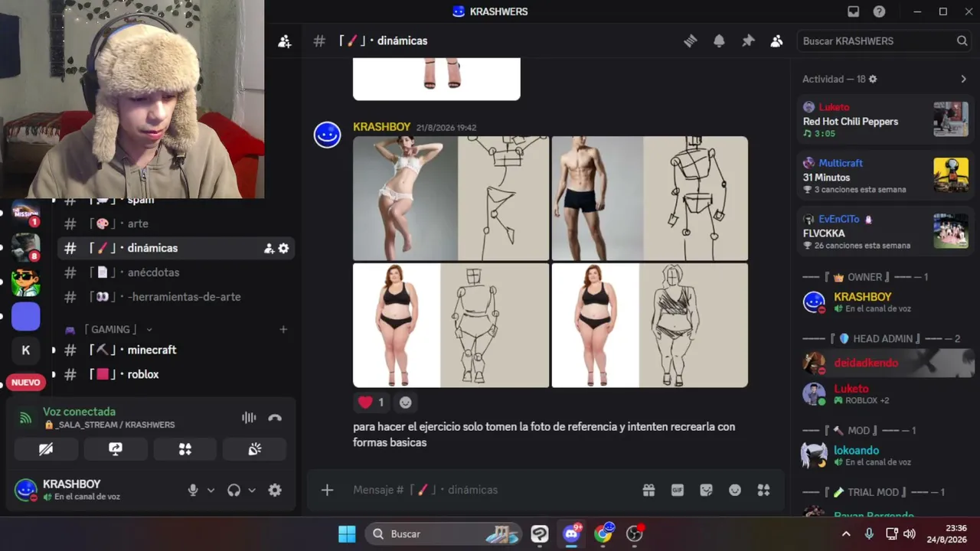Open the male pose reference image
Viewport: 980px width, 551px height.
click(x=650, y=198)
